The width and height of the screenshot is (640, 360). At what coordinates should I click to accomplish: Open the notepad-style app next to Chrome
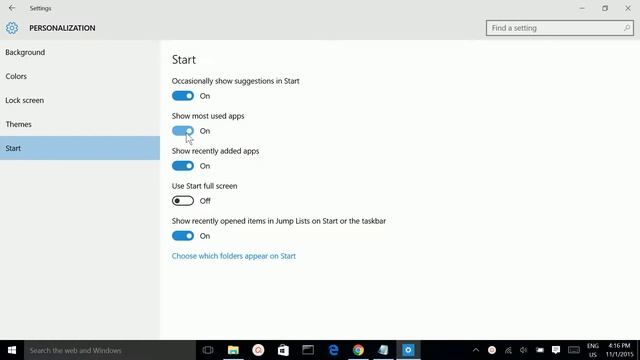pos(383,350)
